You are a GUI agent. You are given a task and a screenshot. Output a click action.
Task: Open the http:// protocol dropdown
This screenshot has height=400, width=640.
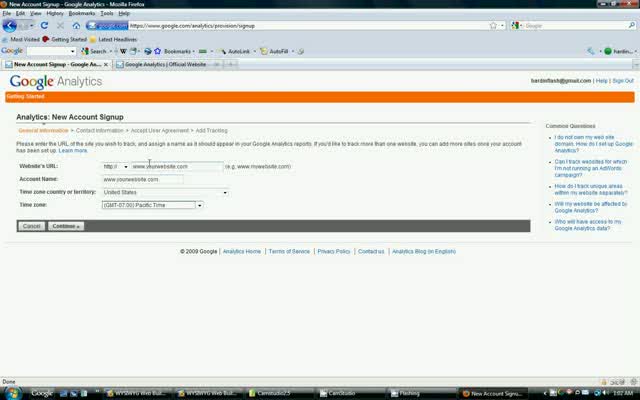116,167
